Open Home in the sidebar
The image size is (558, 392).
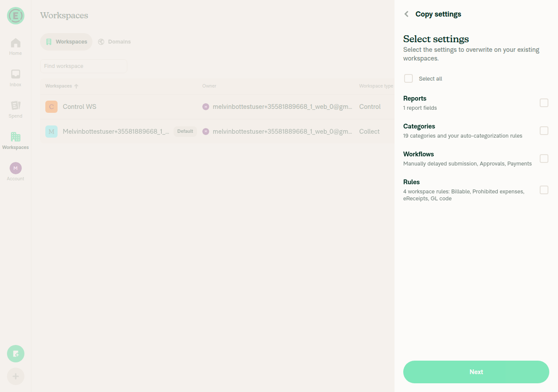point(16,47)
